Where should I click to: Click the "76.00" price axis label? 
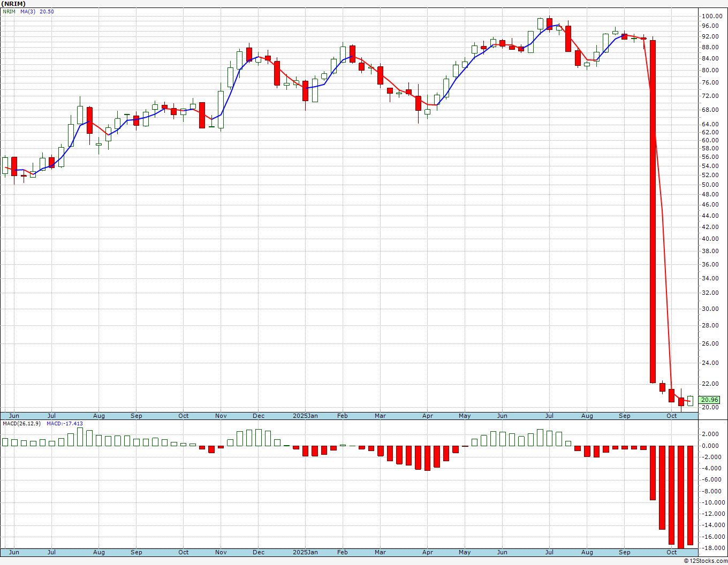710,82
